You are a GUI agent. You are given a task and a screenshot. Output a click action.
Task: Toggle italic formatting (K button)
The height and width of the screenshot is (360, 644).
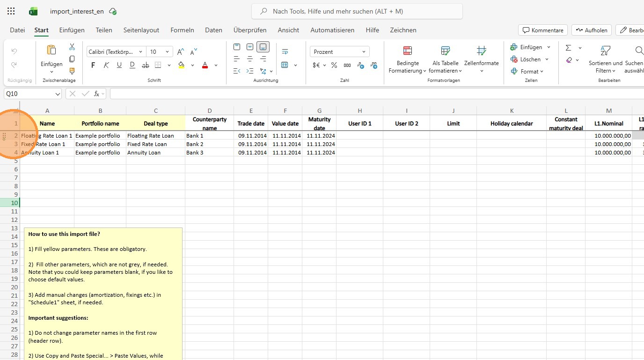[106, 65]
